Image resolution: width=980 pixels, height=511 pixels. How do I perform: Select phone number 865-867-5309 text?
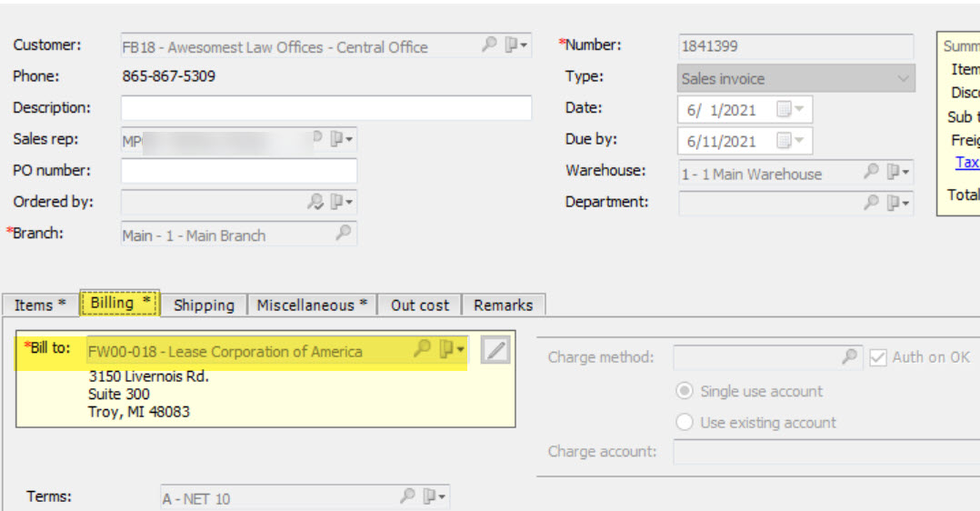pos(169,76)
